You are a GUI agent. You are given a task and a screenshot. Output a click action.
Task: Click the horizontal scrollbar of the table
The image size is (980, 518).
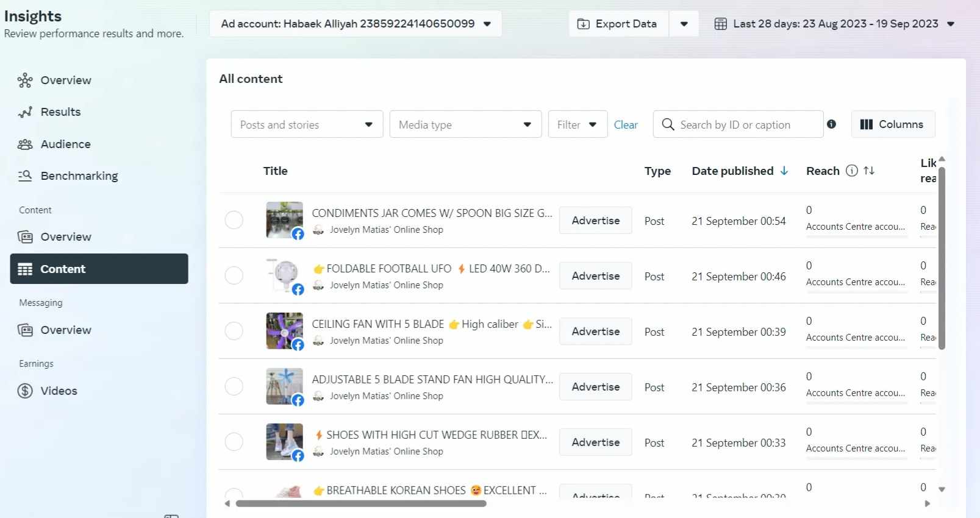(361, 504)
